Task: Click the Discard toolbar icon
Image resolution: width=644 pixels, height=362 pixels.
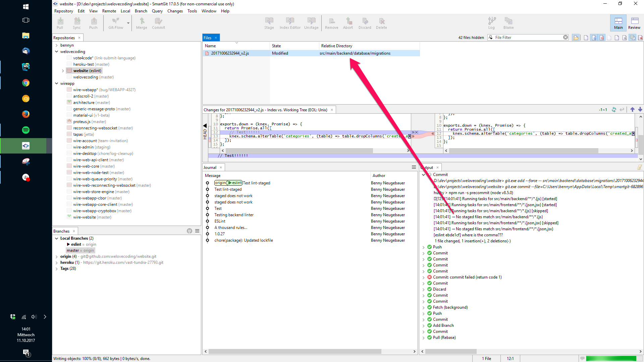Action: point(365,23)
